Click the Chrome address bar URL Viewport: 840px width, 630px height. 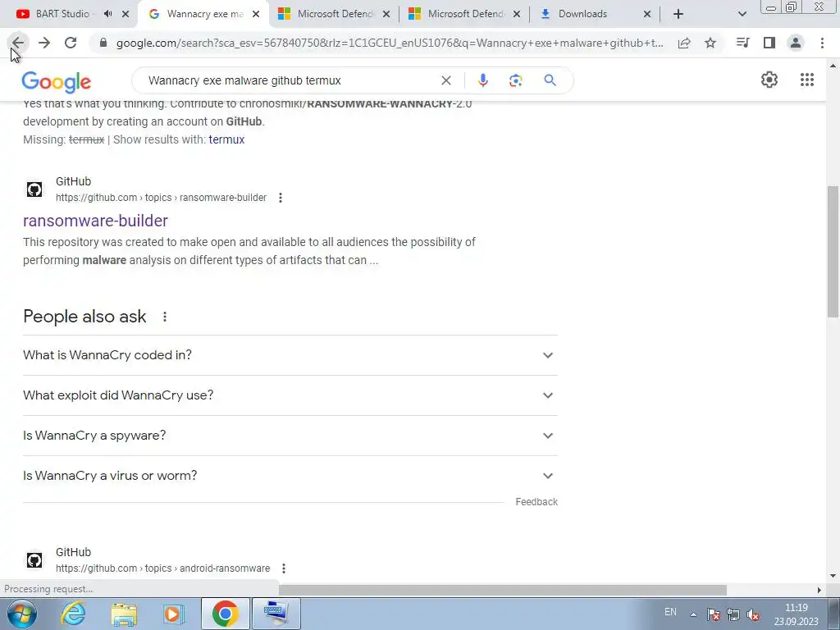click(x=390, y=43)
